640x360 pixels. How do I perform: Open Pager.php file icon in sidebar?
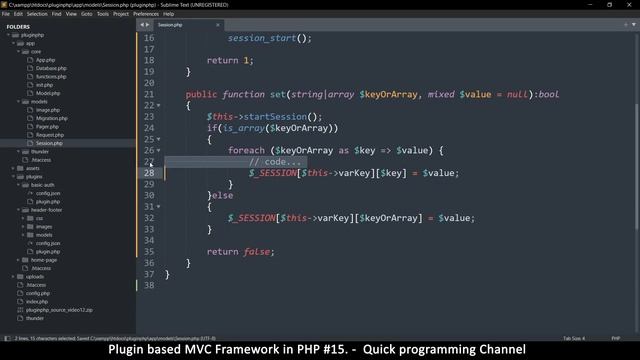[30, 127]
